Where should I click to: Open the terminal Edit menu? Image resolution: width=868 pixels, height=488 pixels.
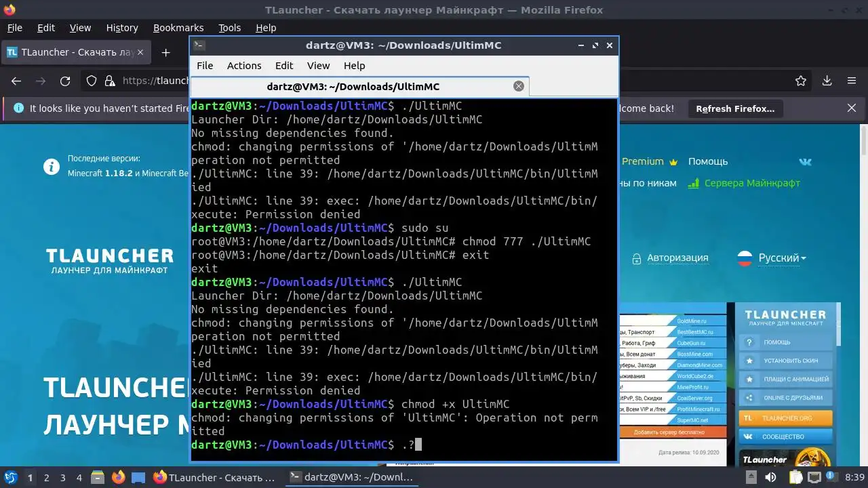coord(284,66)
